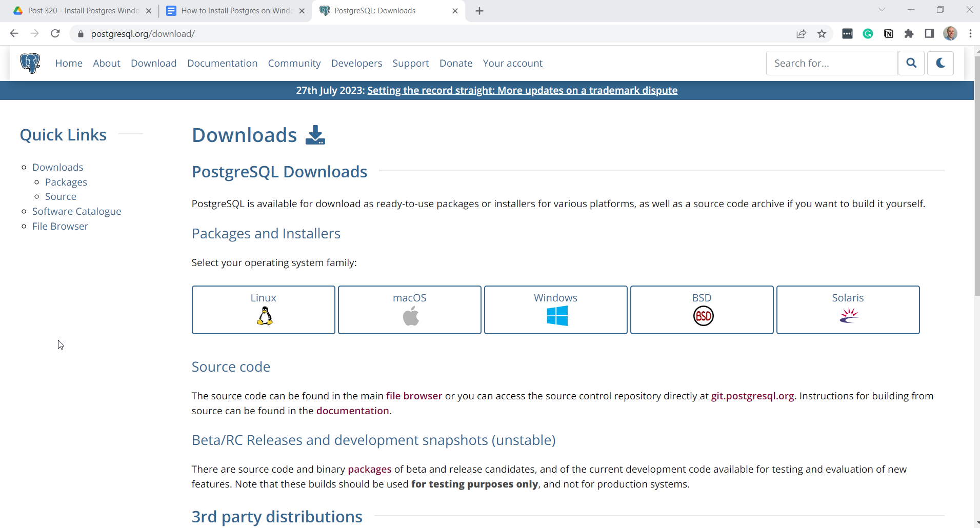Click the page's vertical scrollbar
Image resolution: width=980 pixels, height=528 pixels.
[x=976, y=174]
